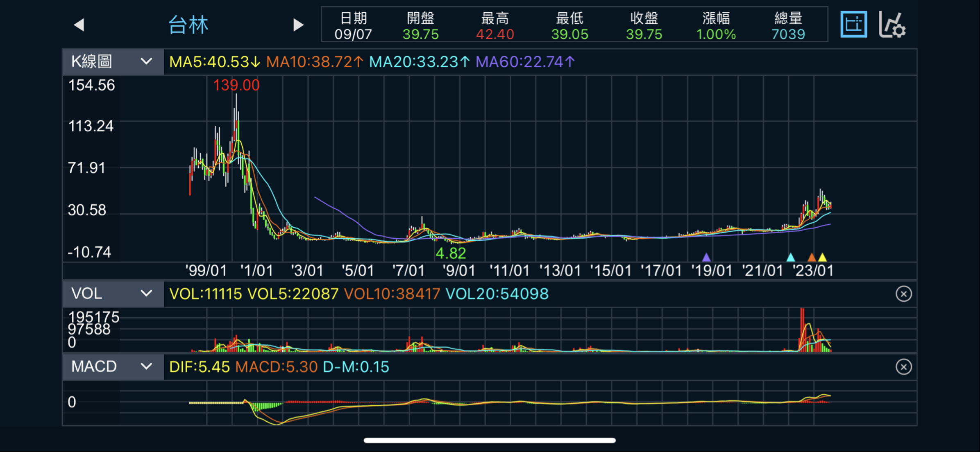Open the VOL indicator dropdown
This screenshot has height=452, width=980.
(x=113, y=294)
